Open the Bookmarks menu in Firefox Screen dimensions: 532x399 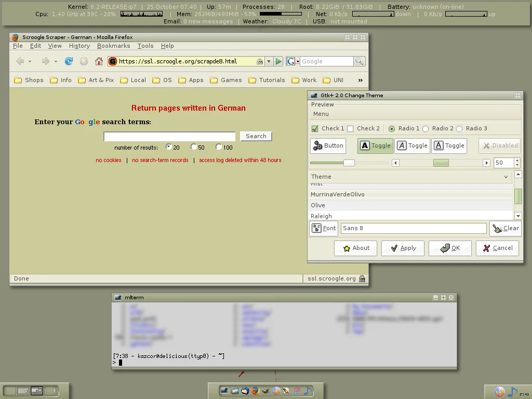coord(113,46)
